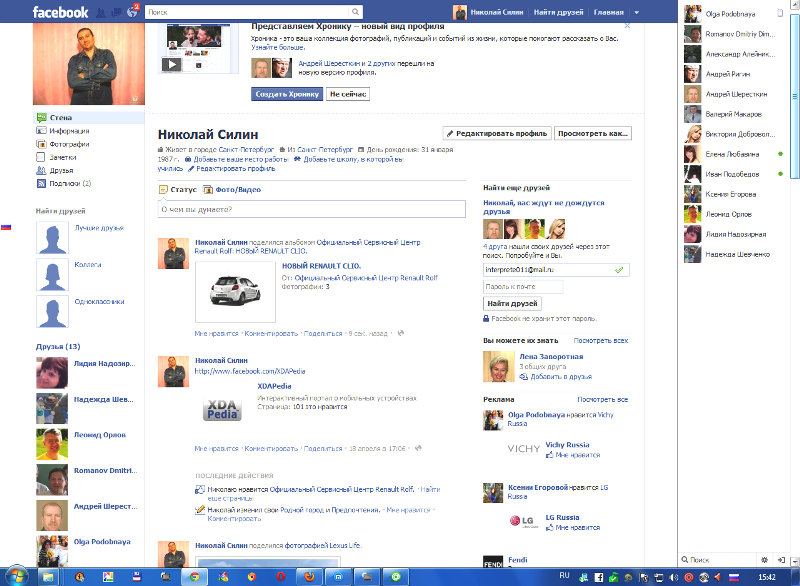Click Мне нравится under the Renault post
The height and width of the screenshot is (586, 800).
coord(216,334)
